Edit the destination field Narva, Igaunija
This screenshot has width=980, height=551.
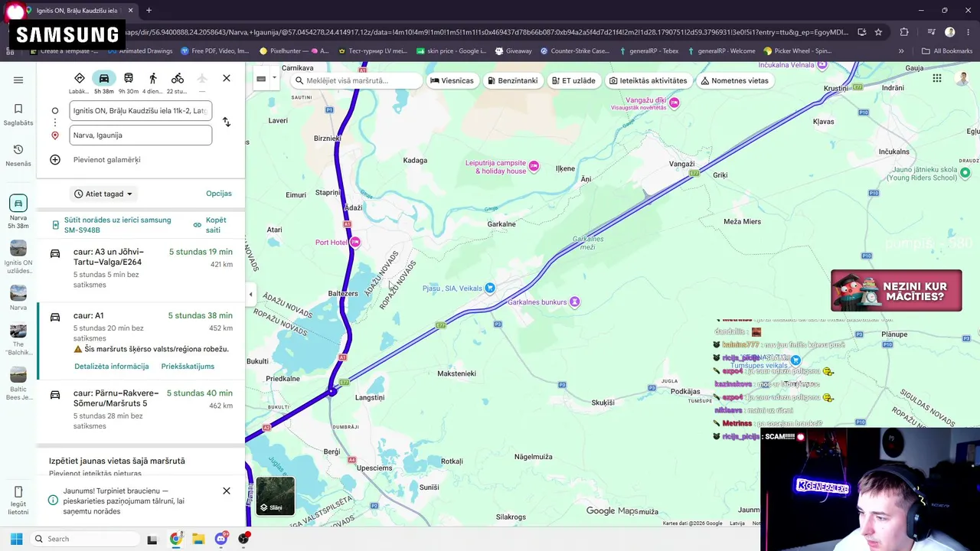[x=140, y=135]
